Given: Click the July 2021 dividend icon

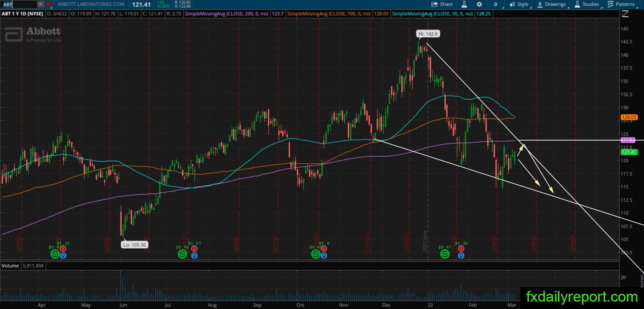Looking at the screenshot, I should 182,254.
